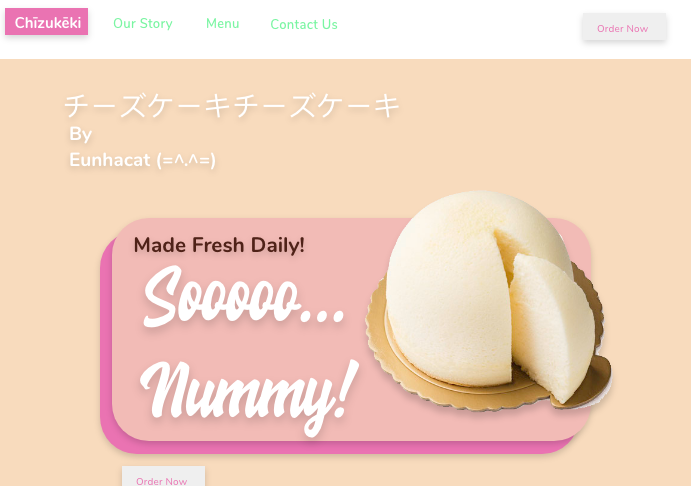Screen dimensions: 691x486
Task: Click the darker pink card shadow edge
Action: tap(106, 352)
